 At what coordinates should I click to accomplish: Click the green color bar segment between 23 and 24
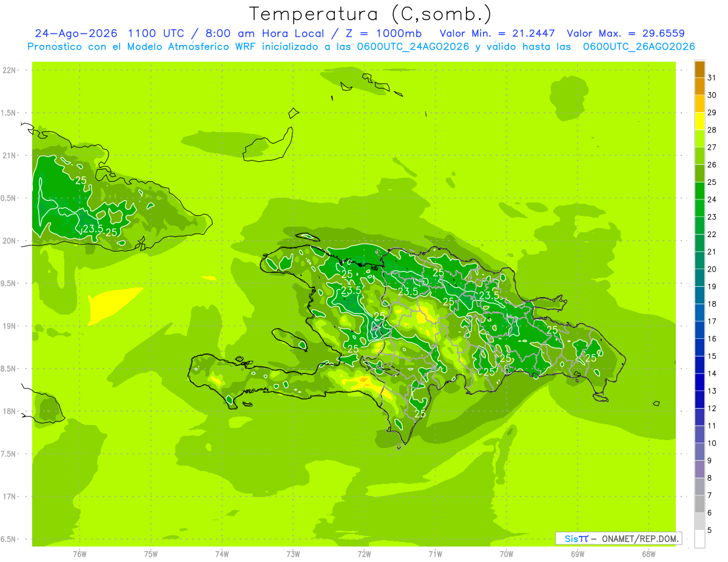click(699, 208)
